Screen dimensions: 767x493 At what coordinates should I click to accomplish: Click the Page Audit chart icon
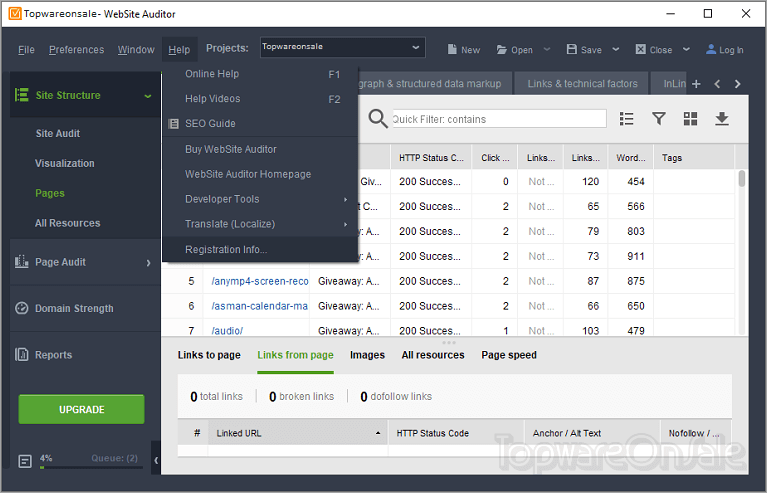(x=22, y=261)
